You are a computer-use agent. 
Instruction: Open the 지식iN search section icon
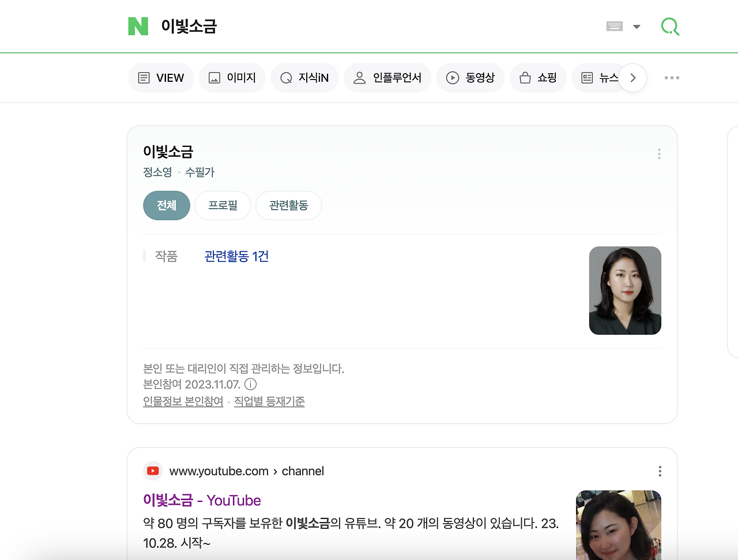(285, 77)
